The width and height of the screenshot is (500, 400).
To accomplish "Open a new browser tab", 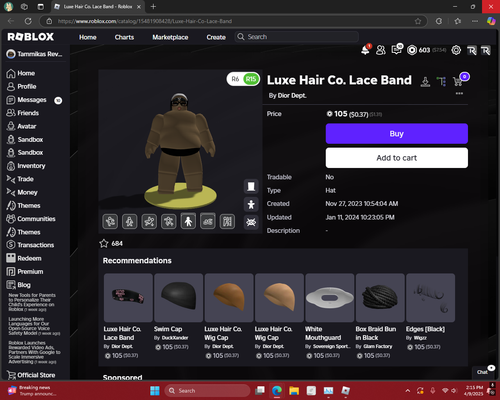I will pos(153,6).
